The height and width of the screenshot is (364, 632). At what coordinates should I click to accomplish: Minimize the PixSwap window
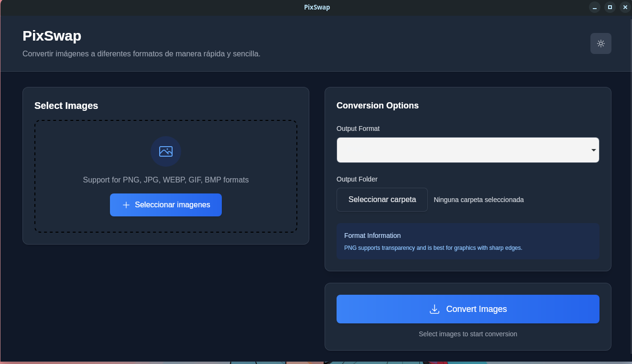pyautogui.click(x=595, y=7)
